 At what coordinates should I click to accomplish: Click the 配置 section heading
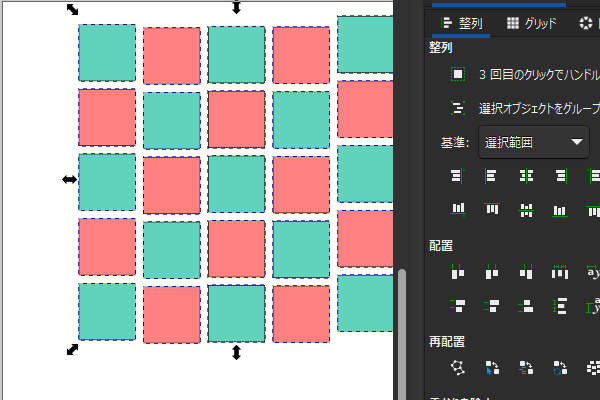pos(441,245)
